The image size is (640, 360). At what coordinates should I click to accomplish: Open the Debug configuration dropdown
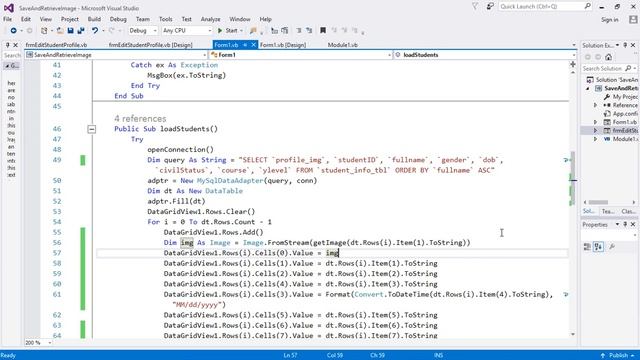(143, 31)
